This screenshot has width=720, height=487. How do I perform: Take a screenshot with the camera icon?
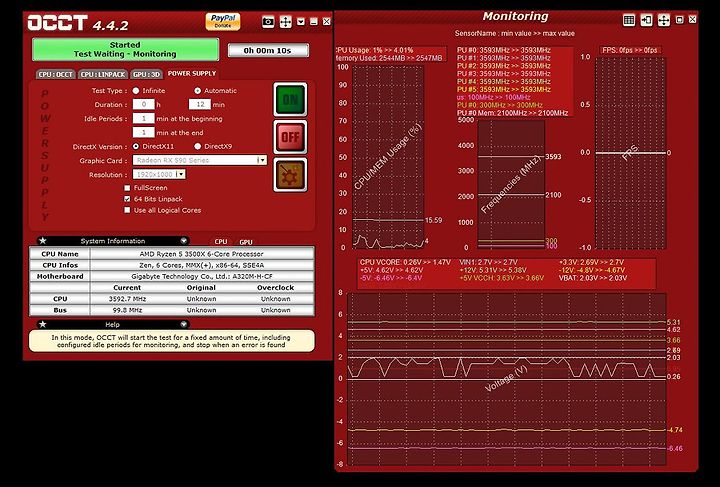[x=268, y=22]
